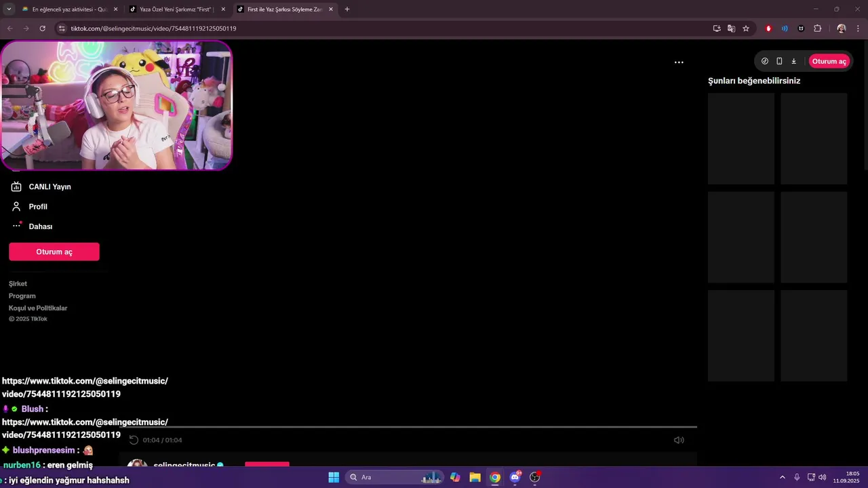The image size is (868, 488).
Task: Expand 'Koşul ve Politikalar' footer section
Action: pos(38,308)
